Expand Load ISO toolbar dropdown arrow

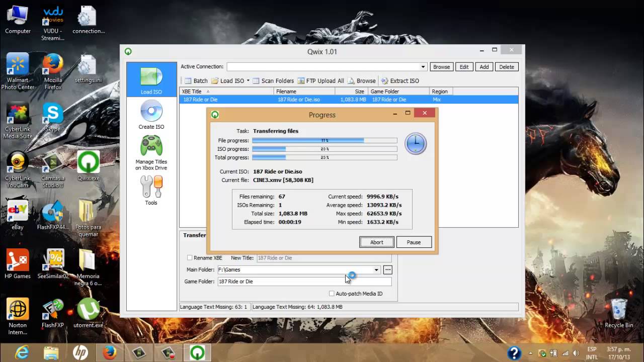pyautogui.click(x=248, y=81)
